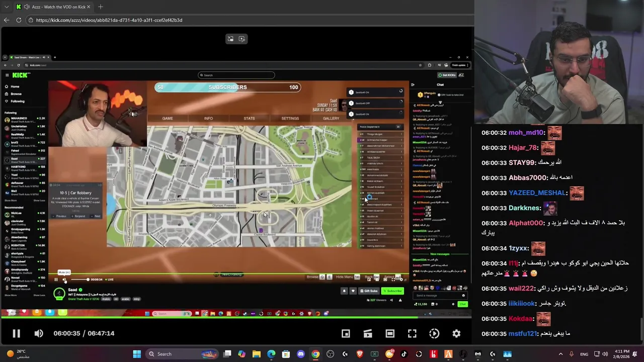
Task: Switch to Google Chrome on the taskbar
Action: pos(315,354)
